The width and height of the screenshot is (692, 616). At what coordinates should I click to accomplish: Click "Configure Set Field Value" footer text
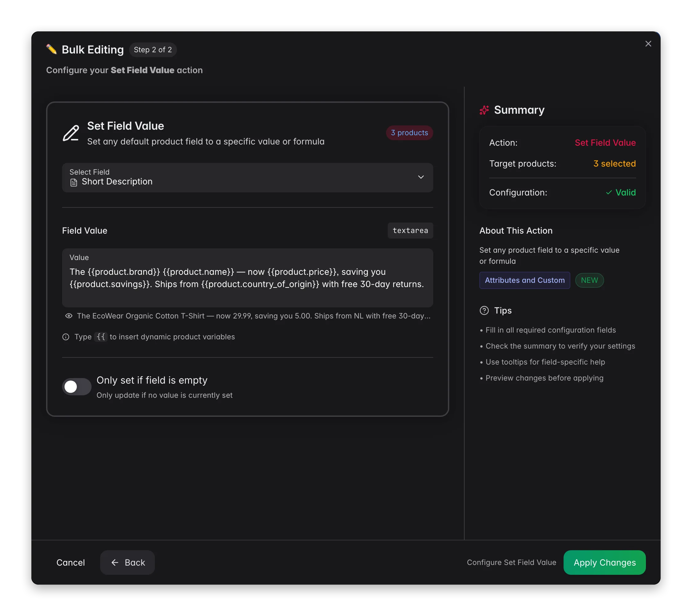(x=511, y=562)
